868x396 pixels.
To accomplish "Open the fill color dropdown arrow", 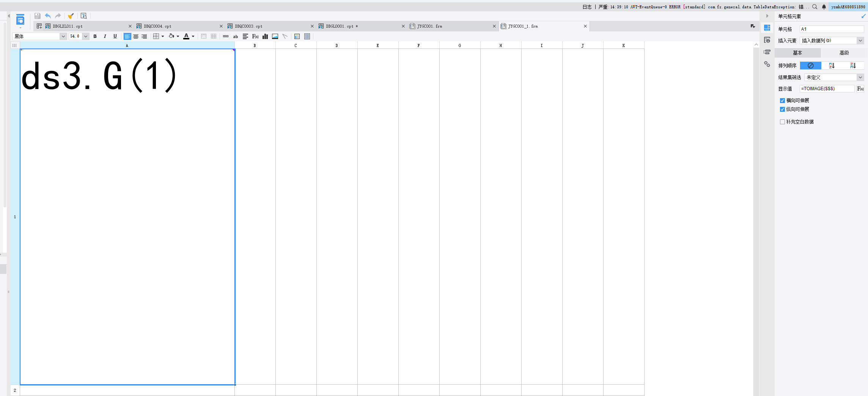I will pos(178,36).
